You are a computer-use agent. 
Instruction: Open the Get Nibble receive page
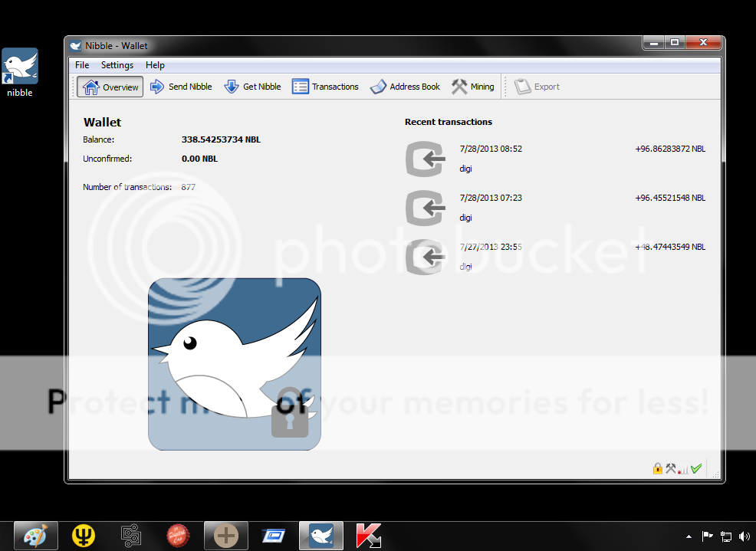(x=253, y=87)
